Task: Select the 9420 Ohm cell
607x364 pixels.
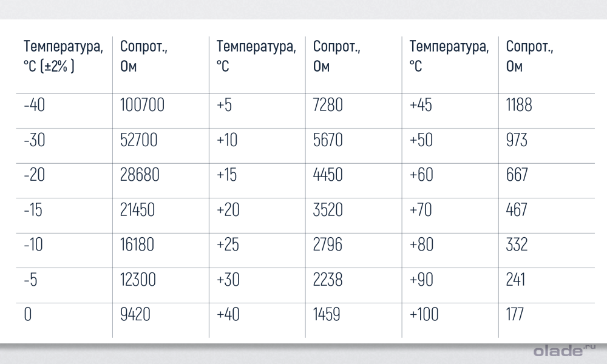Action: [135, 314]
